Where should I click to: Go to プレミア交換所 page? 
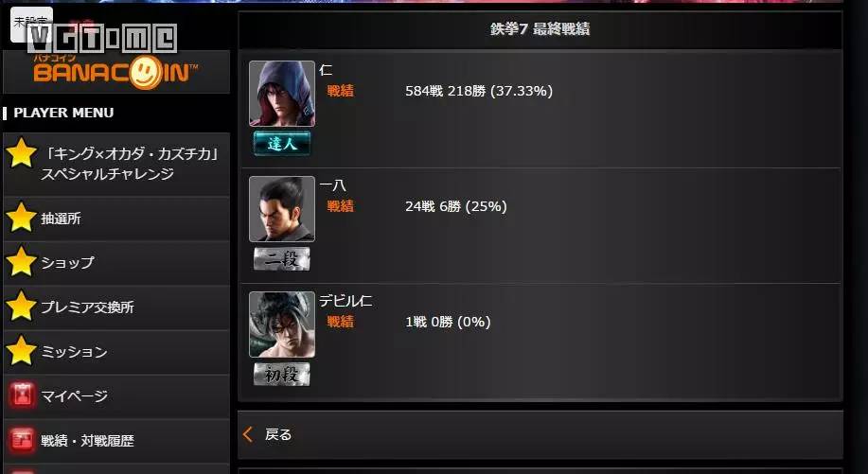[x=116, y=307]
